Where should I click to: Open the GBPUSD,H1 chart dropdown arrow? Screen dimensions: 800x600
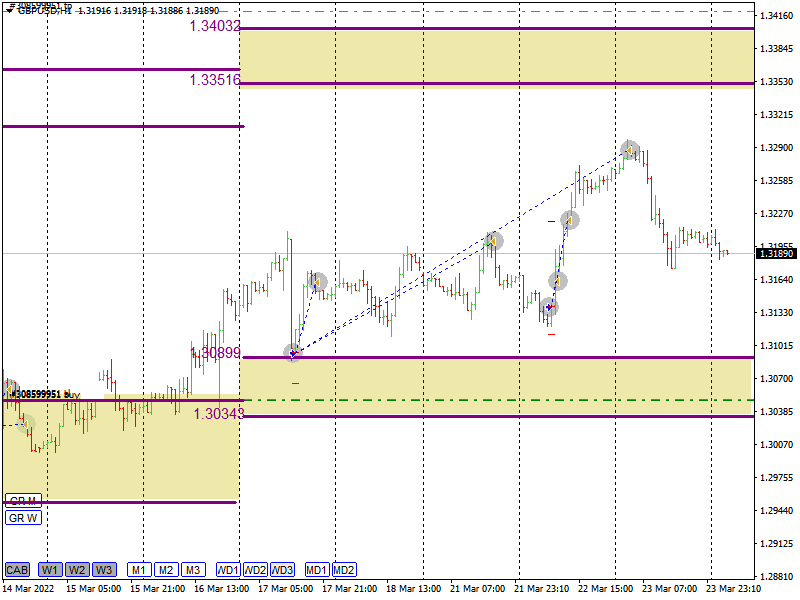click(10, 11)
